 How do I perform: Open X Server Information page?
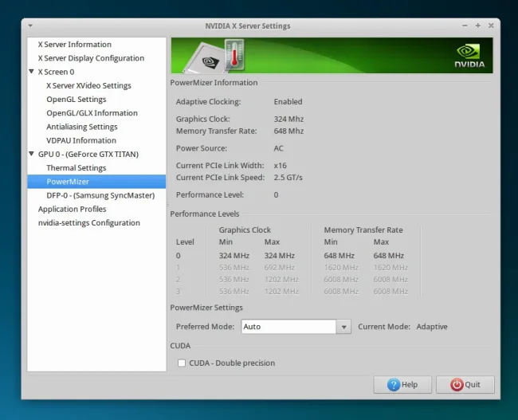(x=75, y=45)
